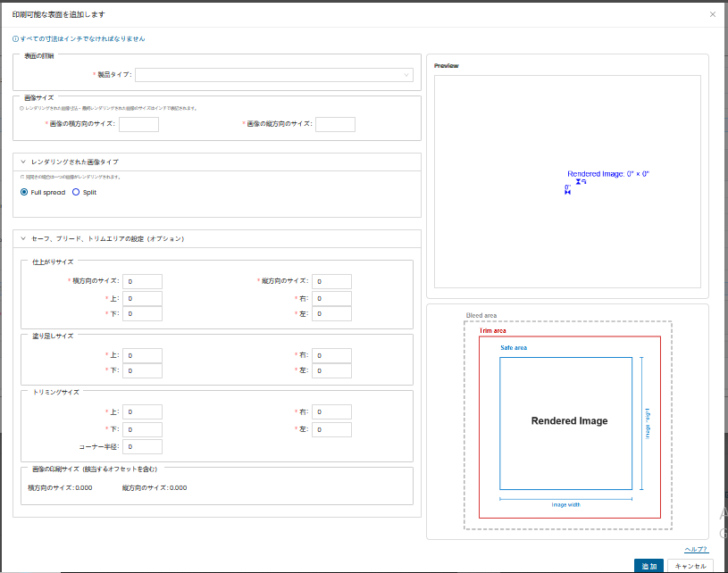Open the ヘルプ? link
Image resolution: width=728 pixels, height=573 pixels.
coord(695,550)
